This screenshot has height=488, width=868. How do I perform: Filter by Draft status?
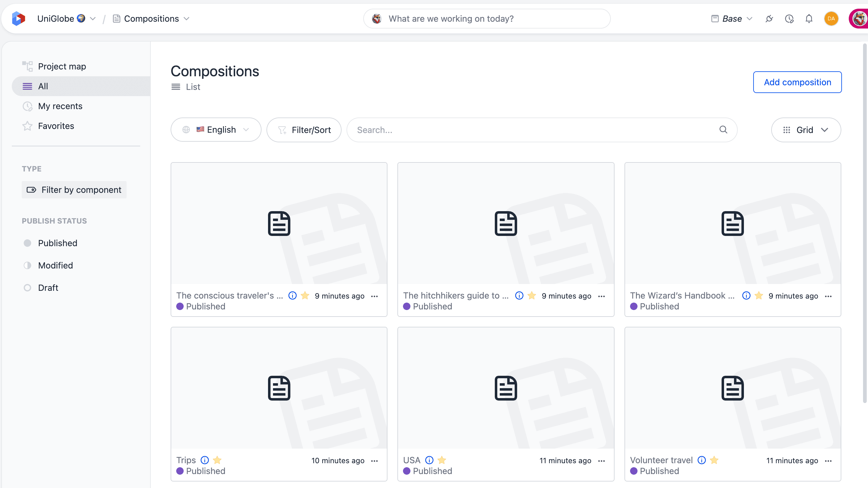(x=41, y=288)
